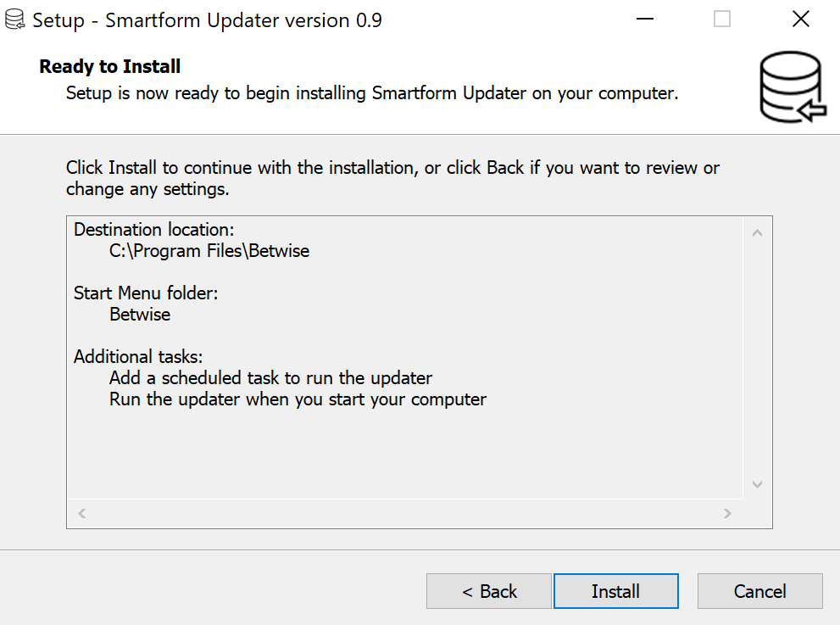Click the right arrow of the horizontal scrollbar
The width and height of the screenshot is (840, 625).
point(727,514)
